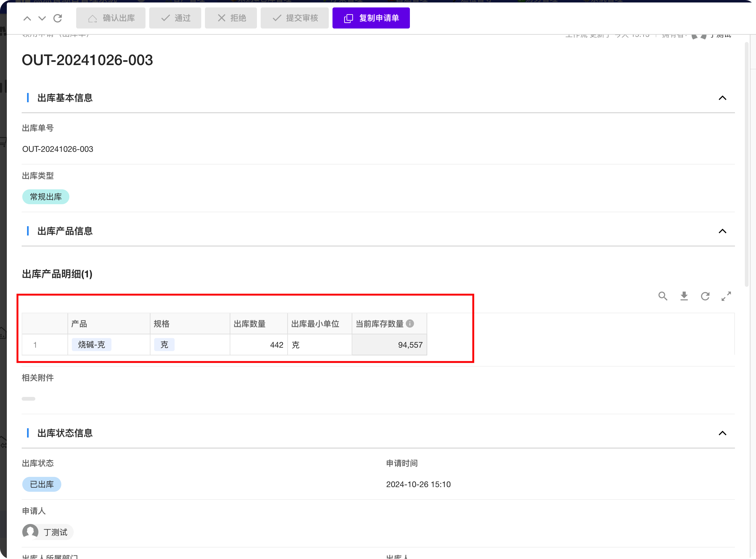Click the 拒绝 reject button
This screenshot has height=559, width=756.
point(231,18)
